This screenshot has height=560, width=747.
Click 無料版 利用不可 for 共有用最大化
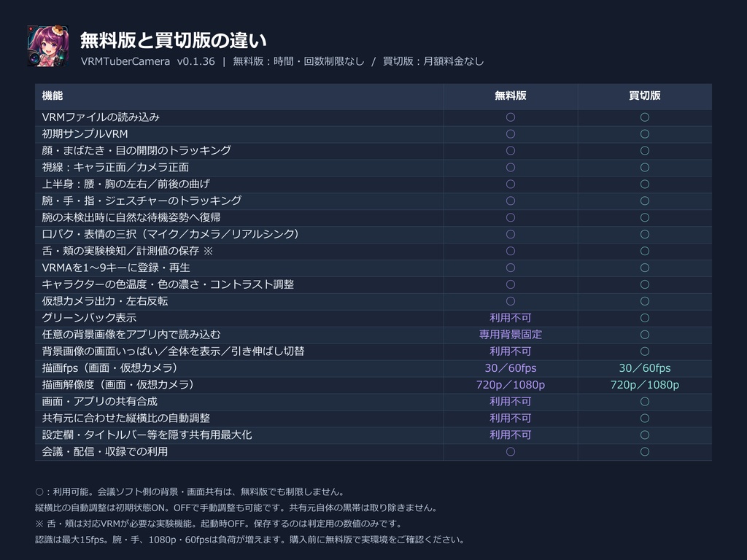(510, 435)
